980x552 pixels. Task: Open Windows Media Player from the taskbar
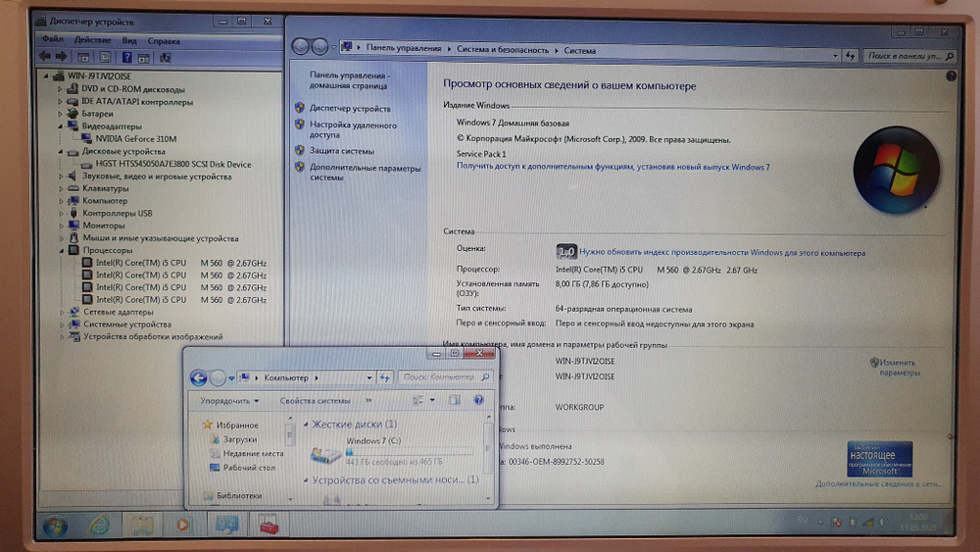coord(182,526)
